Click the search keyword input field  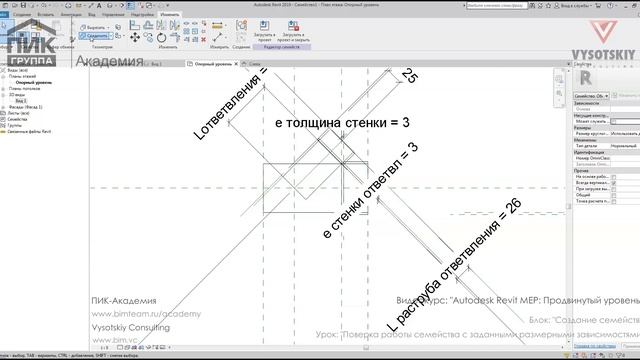coord(497,5)
